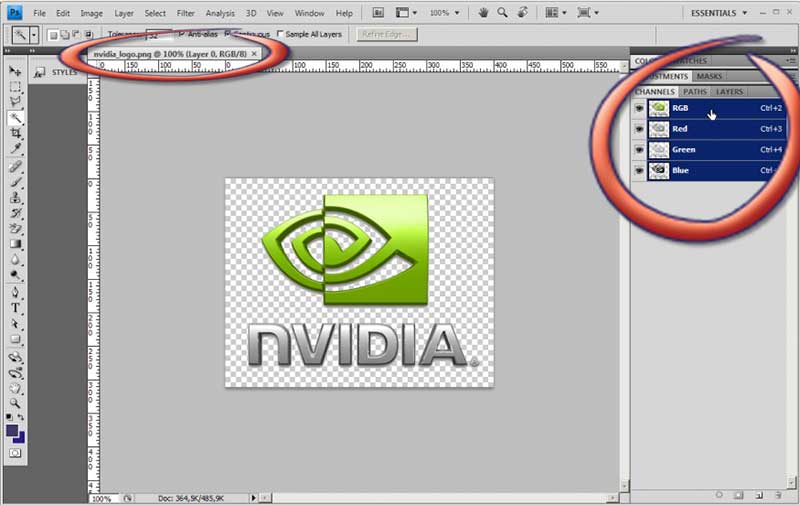
Task: Open the status bar info arrow menu
Action: tap(254, 498)
